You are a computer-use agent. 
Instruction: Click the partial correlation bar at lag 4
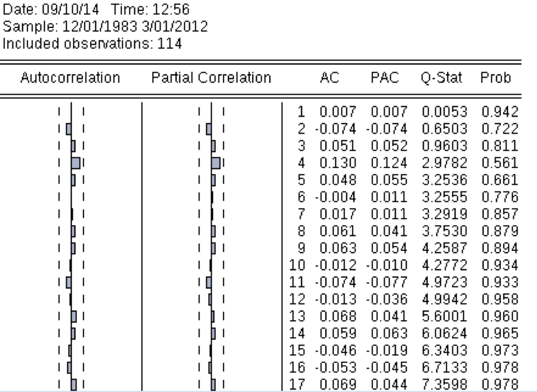(x=215, y=163)
